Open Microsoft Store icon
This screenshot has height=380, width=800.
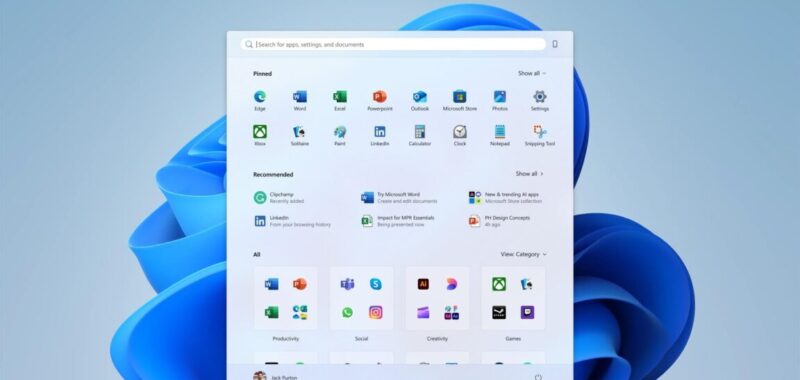tap(460, 100)
